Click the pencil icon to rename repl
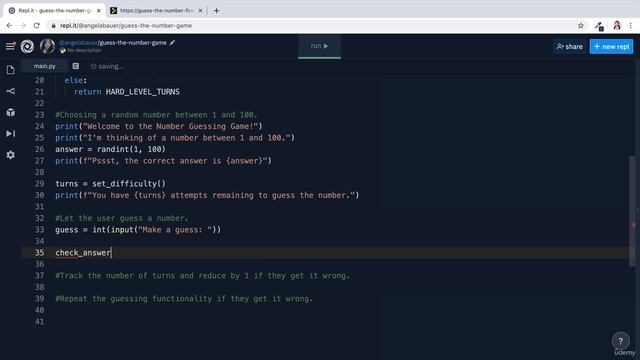Image resolution: width=640 pixels, height=360 pixels. point(172,42)
